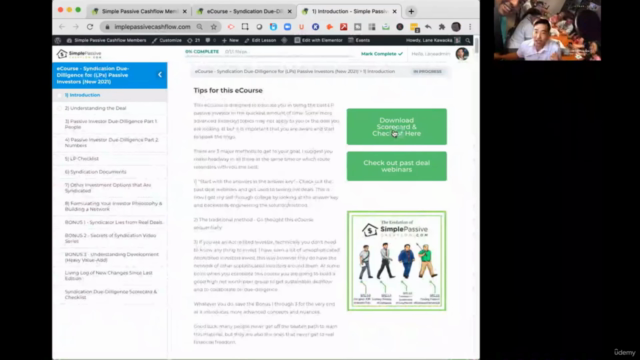Open the Chrome profile avatar
This screenshot has height=360, width=640.
pyautogui.click(x=456, y=27)
